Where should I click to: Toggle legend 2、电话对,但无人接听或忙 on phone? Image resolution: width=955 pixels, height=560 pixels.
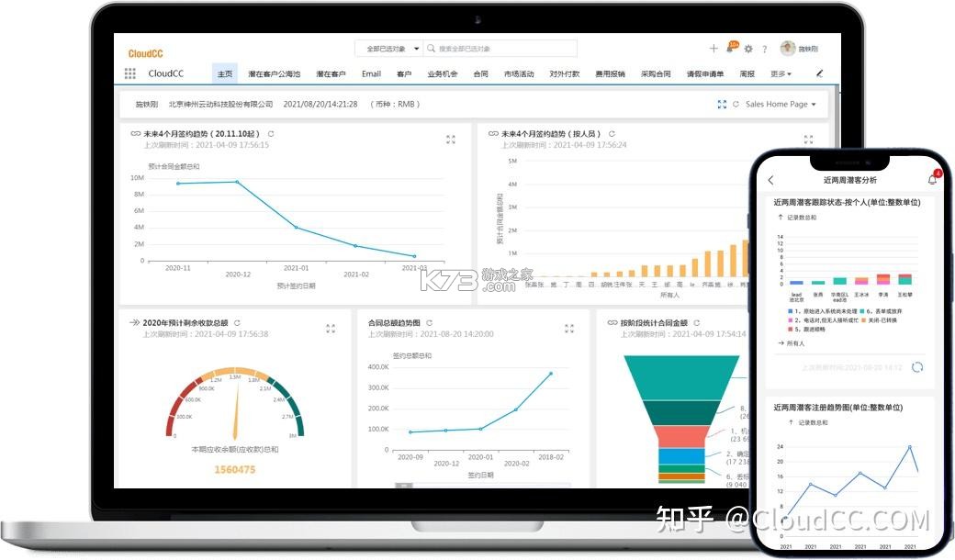point(823,319)
